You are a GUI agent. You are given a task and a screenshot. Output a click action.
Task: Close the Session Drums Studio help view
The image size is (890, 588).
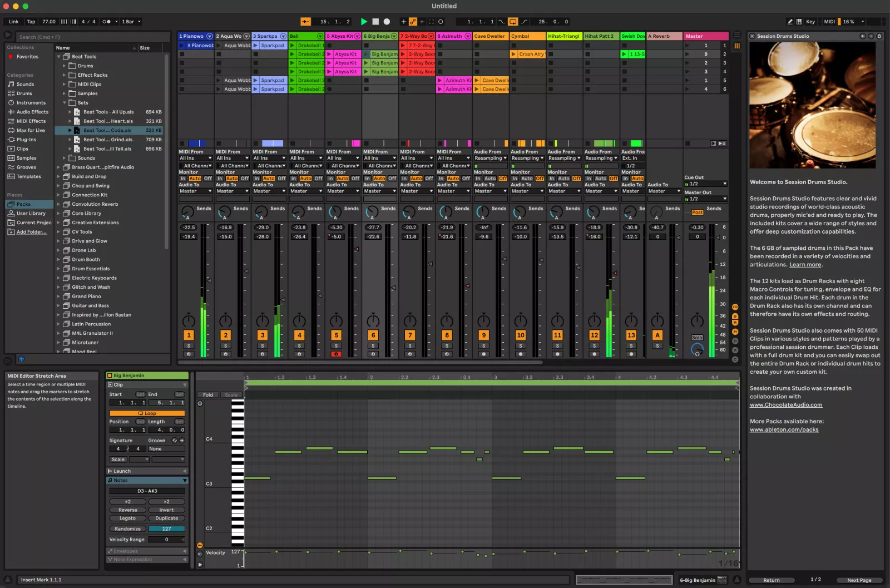click(x=752, y=36)
